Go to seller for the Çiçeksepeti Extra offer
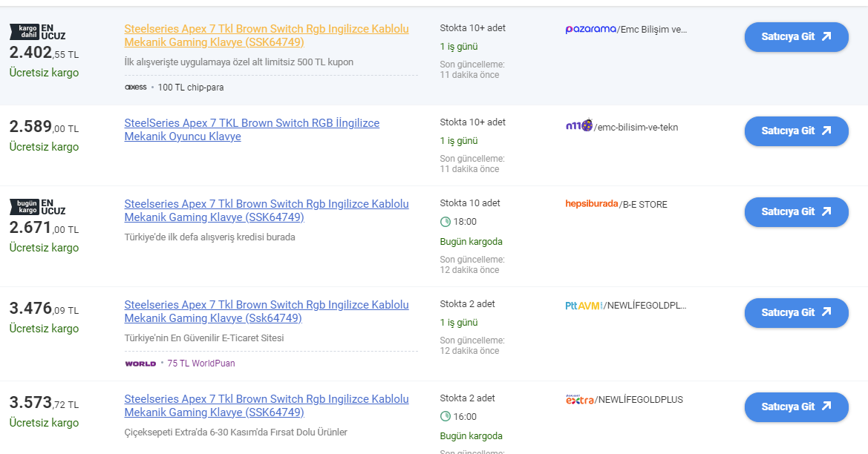Image resolution: width=868 pixels, height=454 pixels. [796, 407]
